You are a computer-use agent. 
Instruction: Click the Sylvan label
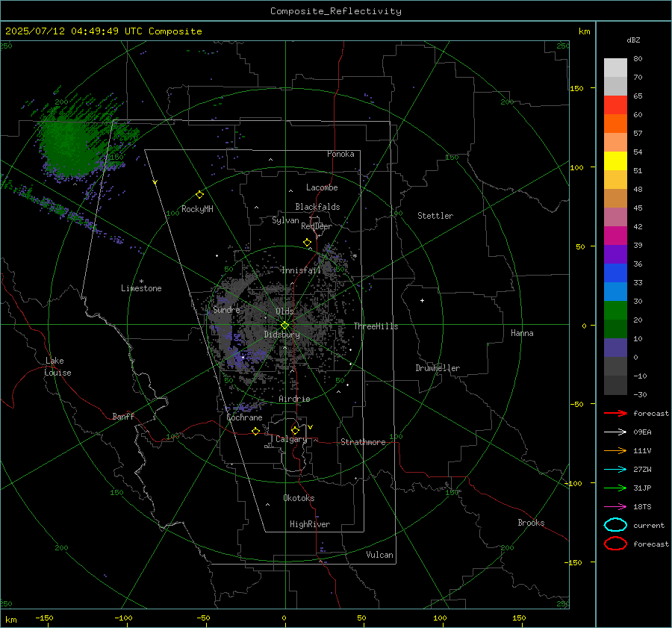coord(285,220)
